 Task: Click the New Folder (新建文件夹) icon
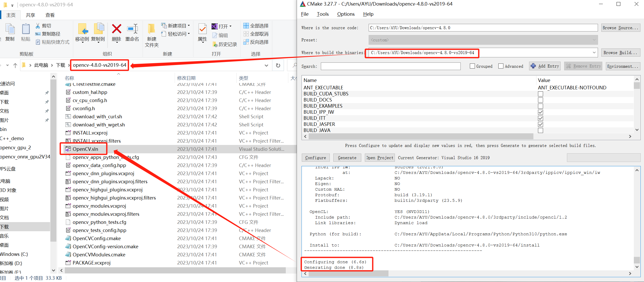tap(152, 29)
